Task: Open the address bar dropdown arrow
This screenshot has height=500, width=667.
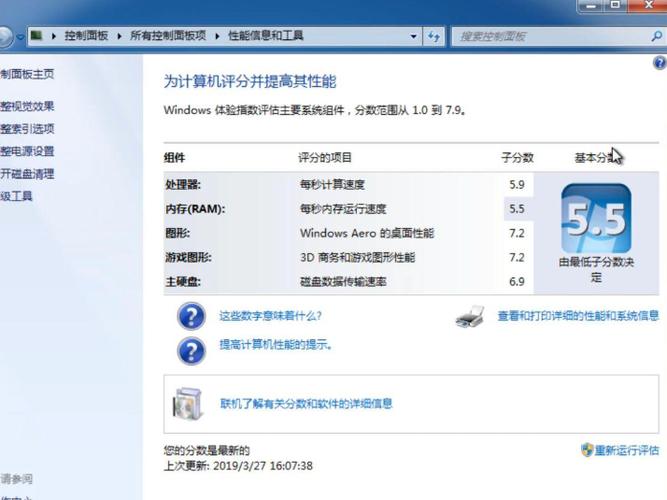Action: click(413, 37)
